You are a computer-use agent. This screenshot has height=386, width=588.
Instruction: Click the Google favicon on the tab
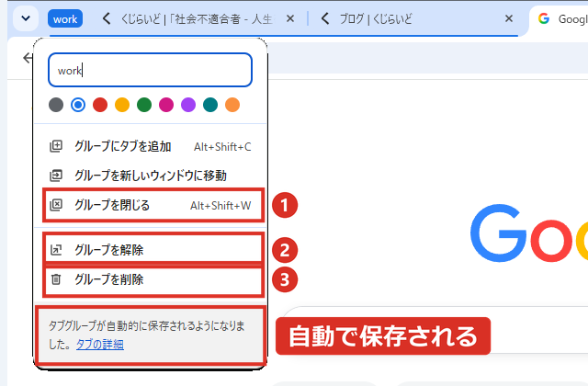(543, 18)
